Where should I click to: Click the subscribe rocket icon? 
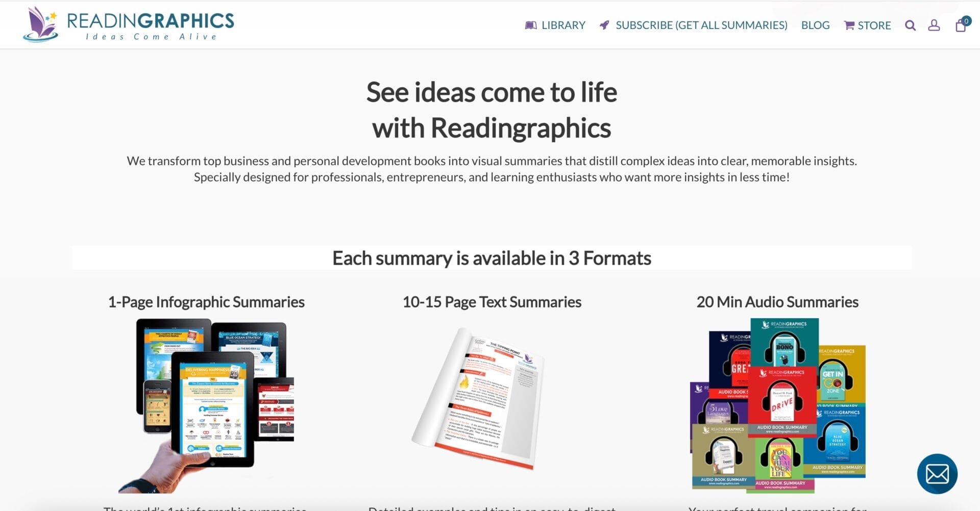pyautogui.click(x=604, y=25)
